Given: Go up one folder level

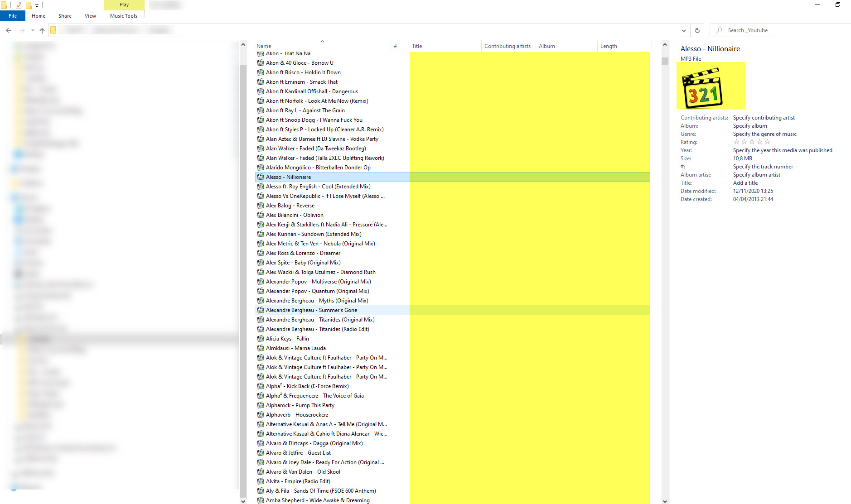Looking at the screenshot, I should pos(42,30).
